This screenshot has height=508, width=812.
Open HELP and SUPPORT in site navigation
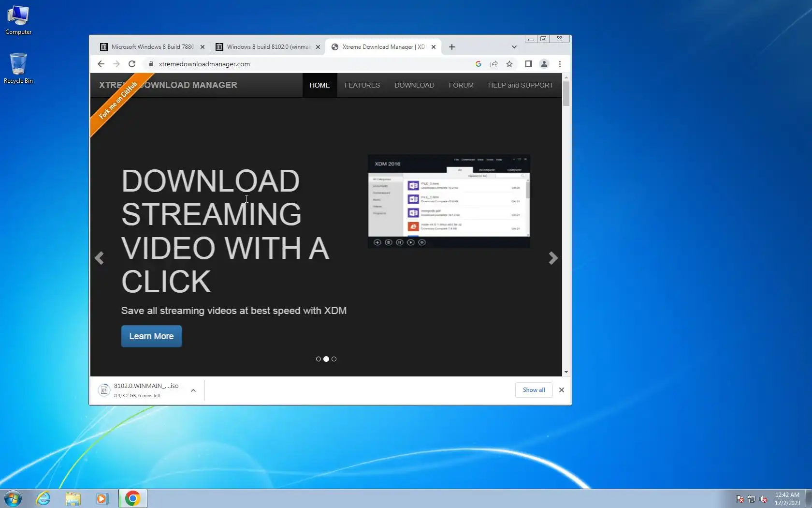(521, 85)
